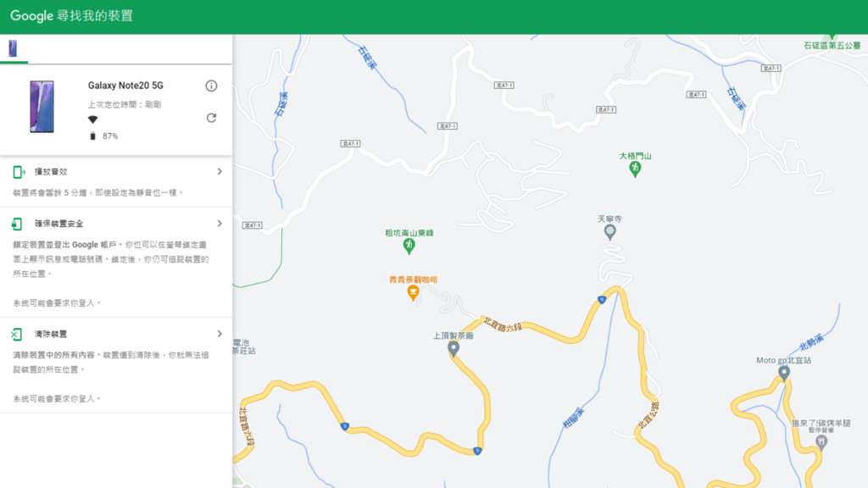This screenshot has height=488, width=868.
Task: Select the 確保裝置安全 option
Action: pyautogui.click(x=116, y=263)
